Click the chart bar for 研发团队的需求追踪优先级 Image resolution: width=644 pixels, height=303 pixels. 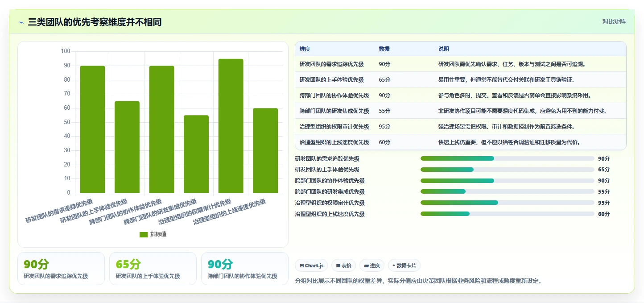pos(92,129)
